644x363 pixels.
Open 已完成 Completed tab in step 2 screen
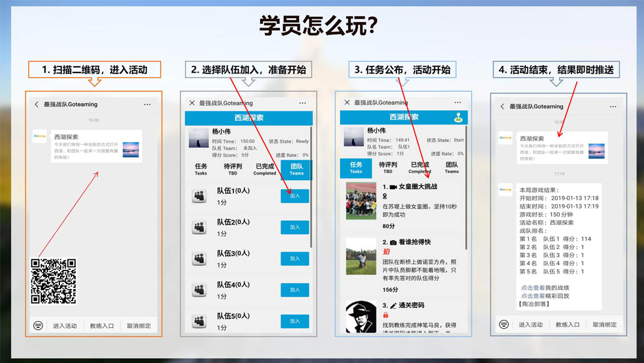pyautogui.click(x=264, y=170)
